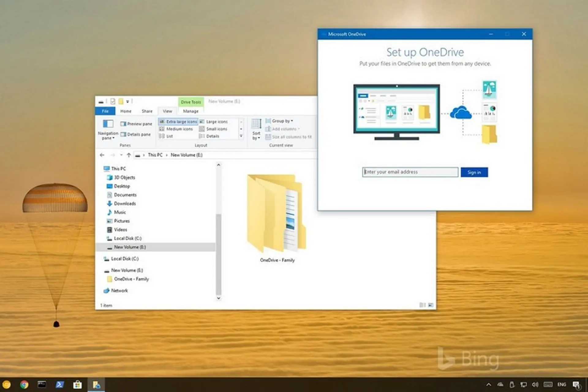Click New Volume (E:) in address bar
The image size is (588, 392).
coord(187,155)
